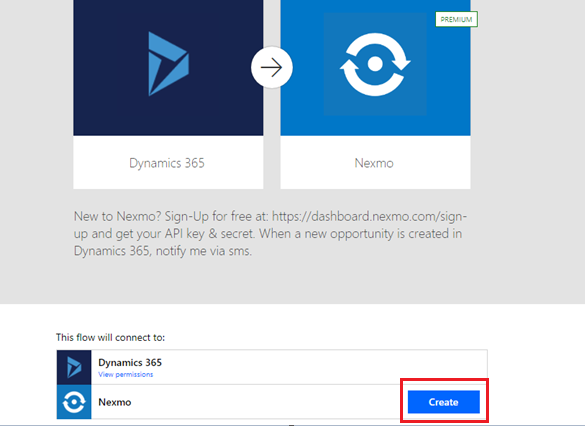The height and width of the screenshot is (426, 585).
Task: Click the Create button
Action: tap(444, 402)
